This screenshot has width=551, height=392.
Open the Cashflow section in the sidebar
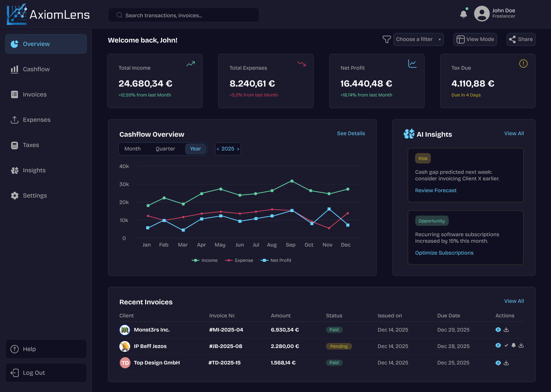(36, 69)
